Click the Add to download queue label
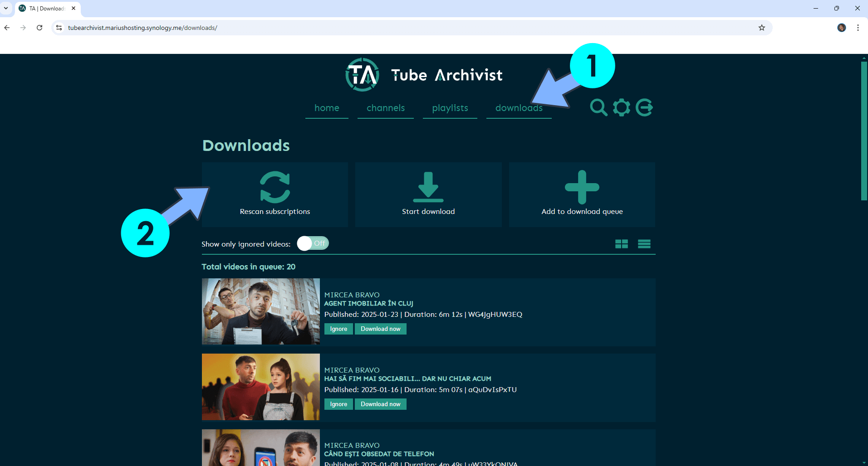 click(582, 212)
